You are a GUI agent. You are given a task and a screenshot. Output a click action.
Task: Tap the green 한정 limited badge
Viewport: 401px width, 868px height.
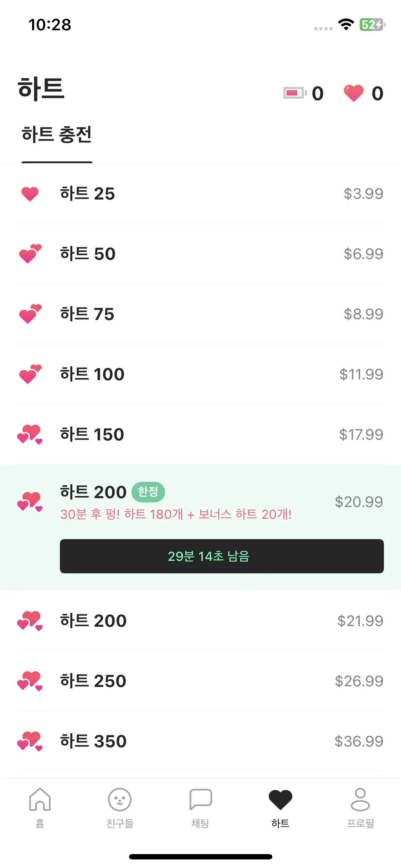pos(148,492)
